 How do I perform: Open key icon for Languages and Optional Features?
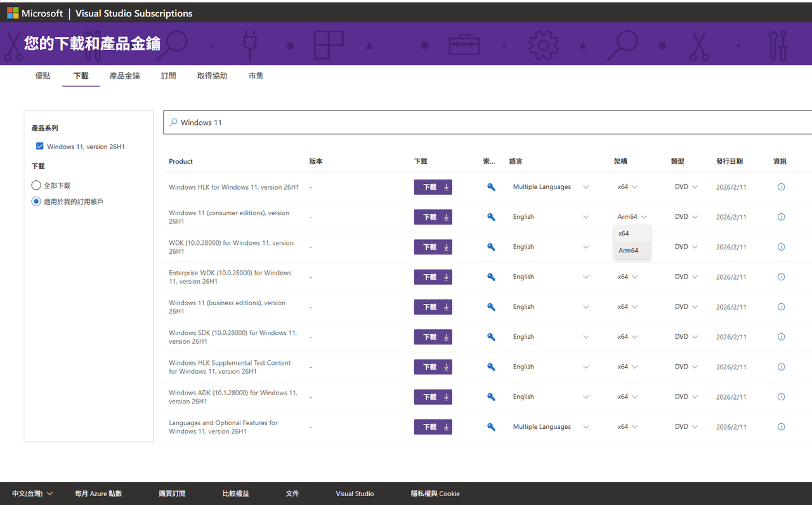[x=490, y=427]
